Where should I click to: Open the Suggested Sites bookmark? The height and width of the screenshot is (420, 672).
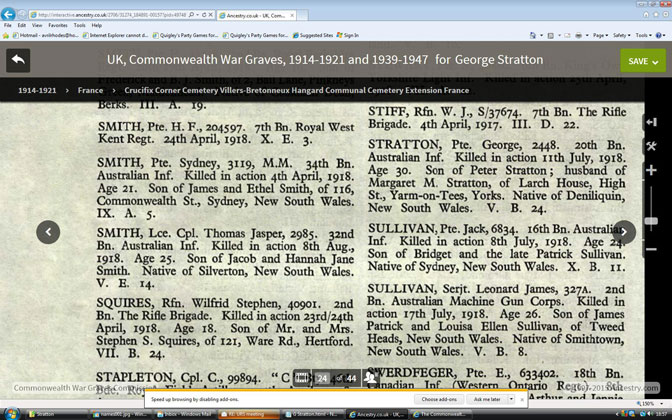click(x=313, y=36)
